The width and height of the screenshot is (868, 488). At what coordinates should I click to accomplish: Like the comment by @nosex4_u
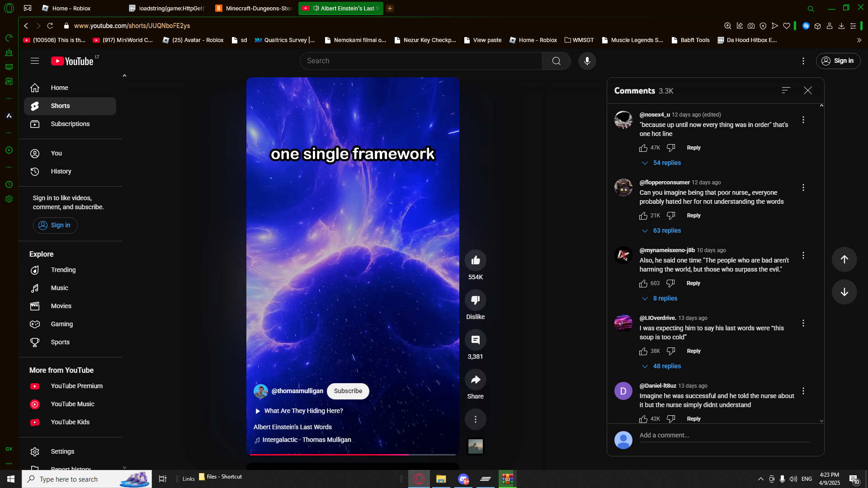[x=643, y=148]
